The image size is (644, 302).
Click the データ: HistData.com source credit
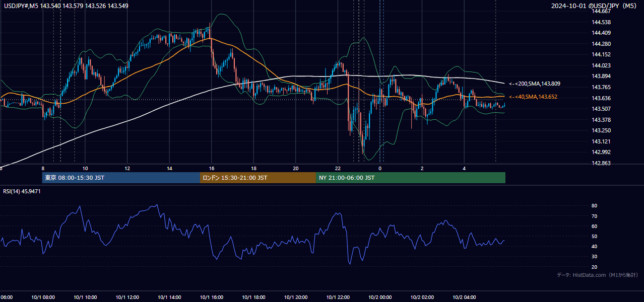coord(598,275)
